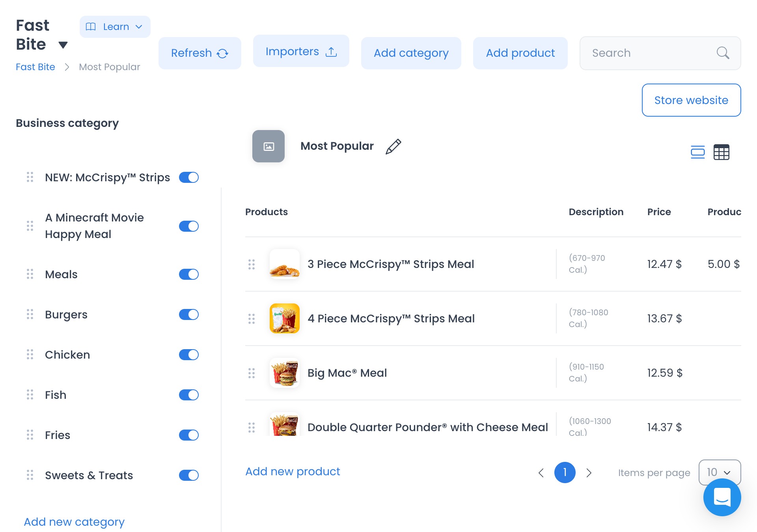Click the 12.59 $ price cell
Image resolution: width=757 pixels, height=532 pixels.
click(665, 373)
